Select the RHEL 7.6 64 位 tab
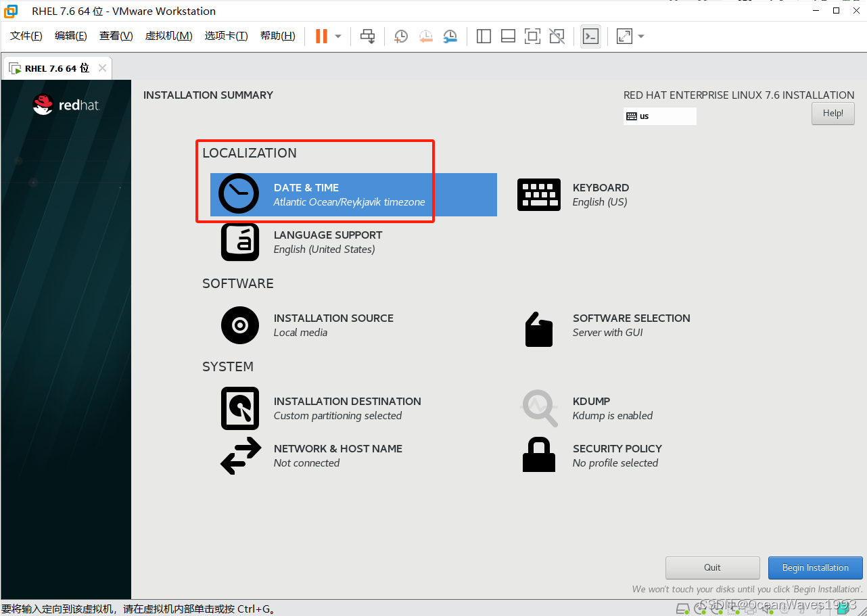The width and height of the screenshot is (867, 616). pyautogui.click(x=57, y=68)
